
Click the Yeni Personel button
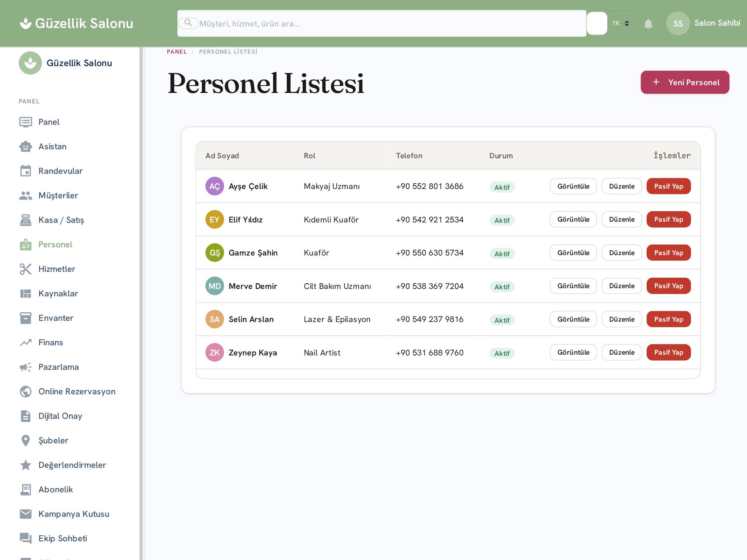pos(685,82)
